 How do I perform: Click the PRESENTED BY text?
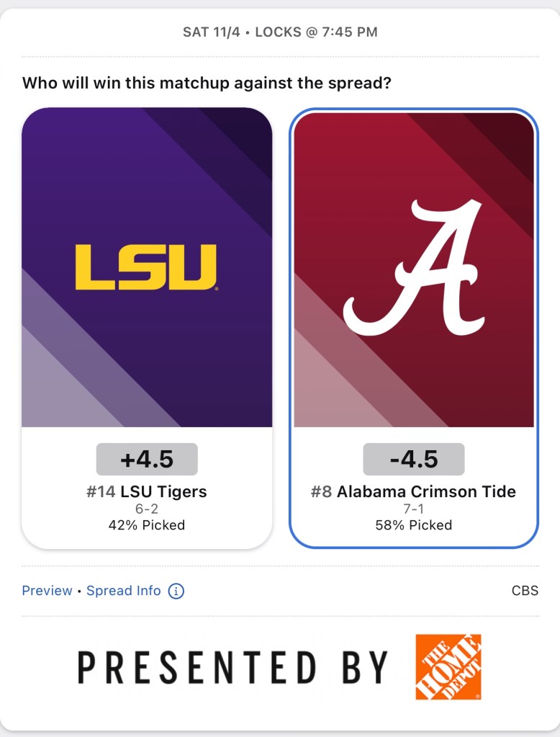(232, 667)
